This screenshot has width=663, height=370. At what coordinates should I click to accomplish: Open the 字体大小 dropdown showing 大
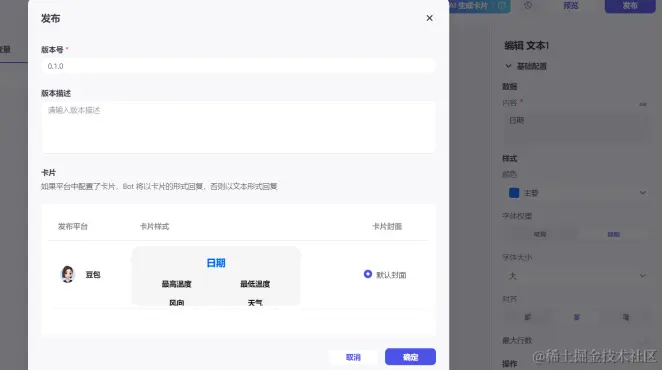click(575, 276)
